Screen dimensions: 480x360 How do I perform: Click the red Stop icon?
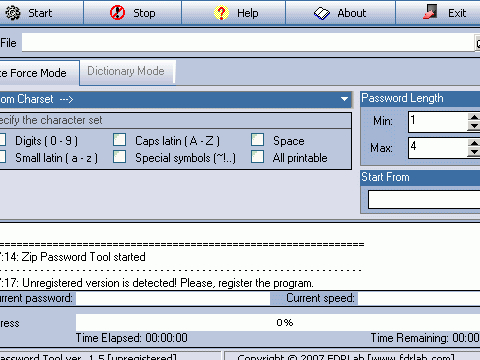pyautogui.click(x=117, y=13)
